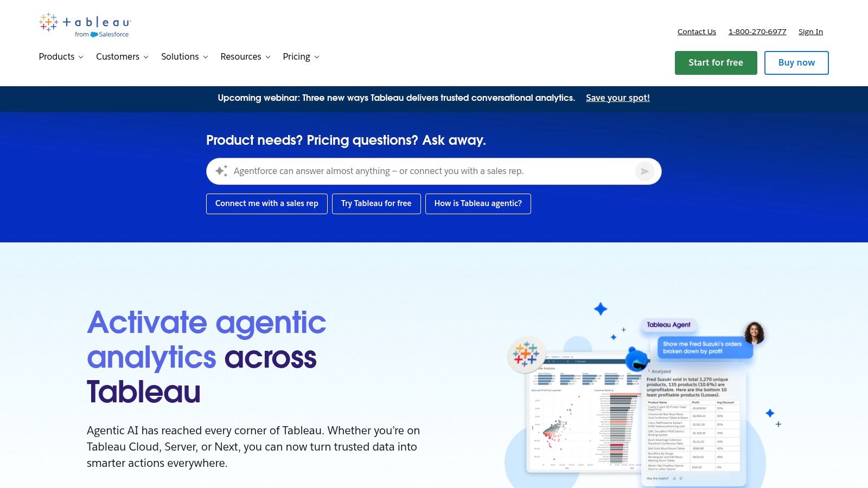Click the Upcoming webinar banner text

click(396, 98)
